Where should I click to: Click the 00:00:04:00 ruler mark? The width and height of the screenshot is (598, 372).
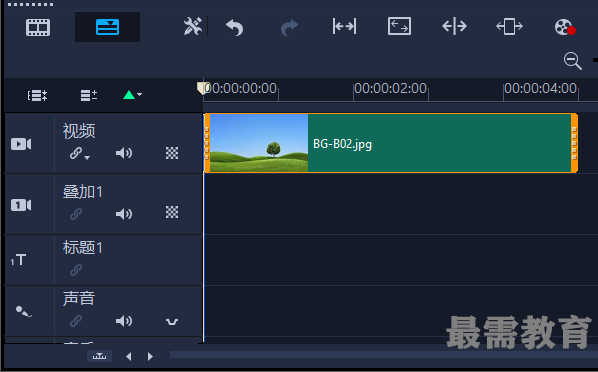tap(540, 88)
